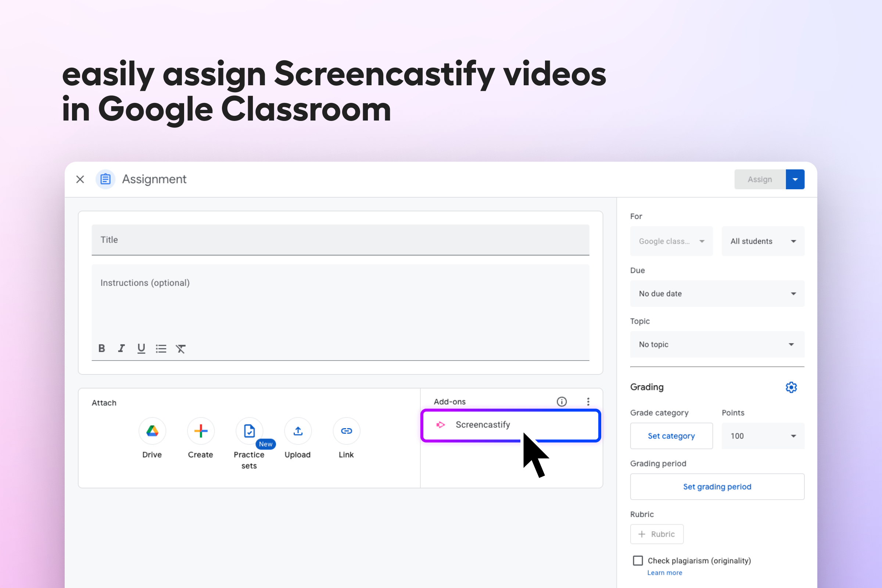Click the Add-ons info icon
This screenshot has height=588, width=882.
click(x=562, y=402)
